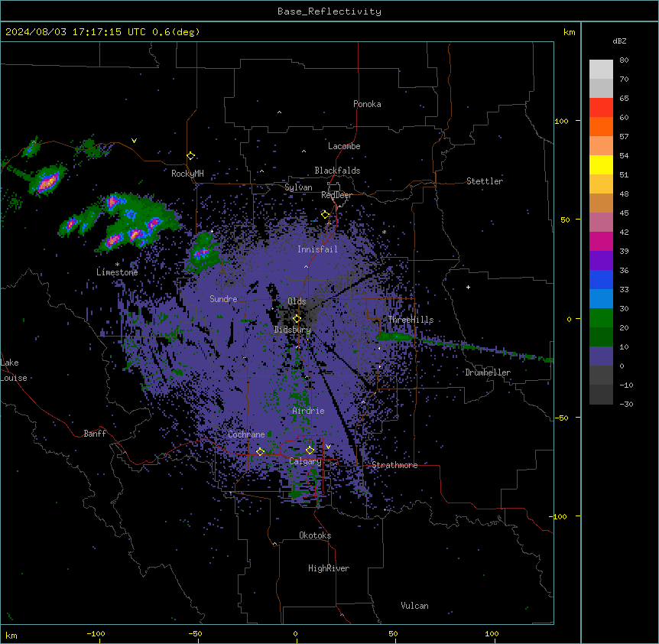The height and width of the screenshot is (644, 659).
Task: Click the green 20–30 dBZ legend swatch
Action: [x=601, y=318]
